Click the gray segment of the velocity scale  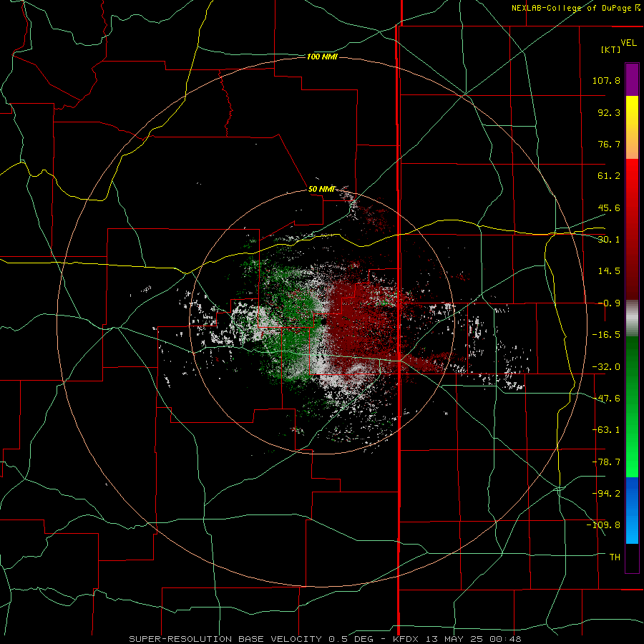[x=632, y=318]
